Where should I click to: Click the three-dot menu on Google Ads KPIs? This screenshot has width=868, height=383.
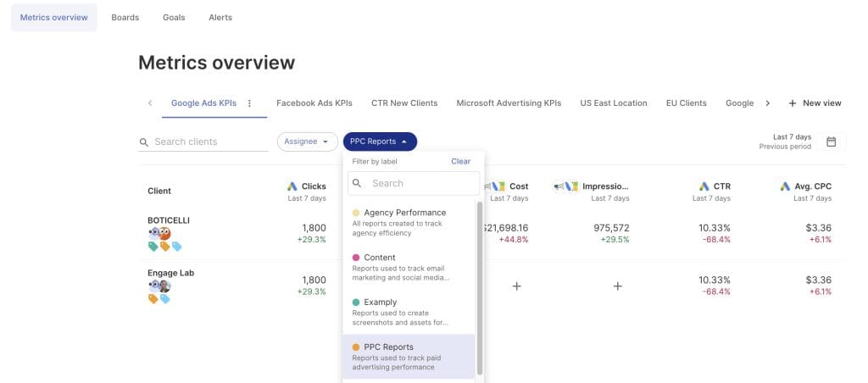(x=249, y=103)
